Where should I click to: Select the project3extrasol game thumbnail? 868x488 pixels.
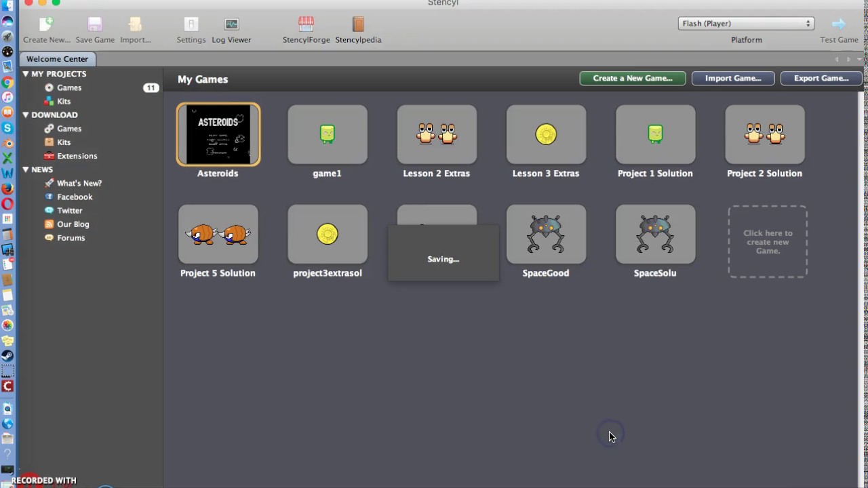(x=328, y=234)
